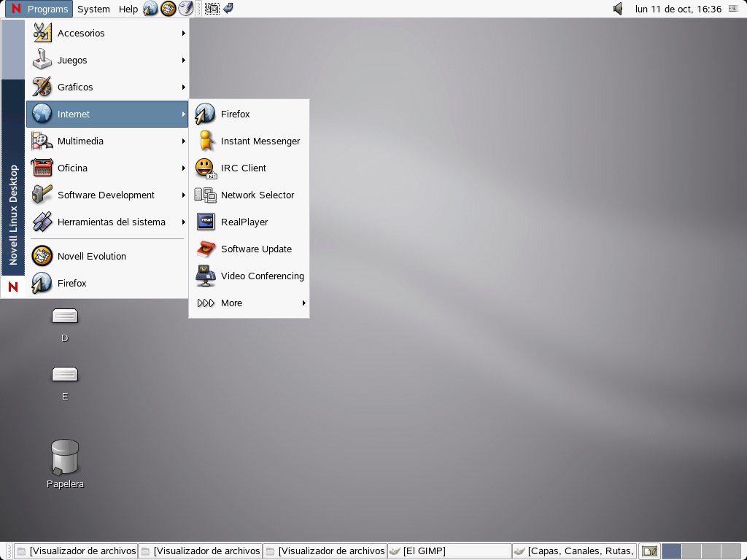This screenshot has width=747, height=560.
Task: Open the Network Selector
Action: pyautogui.click(x=257, y=195)
